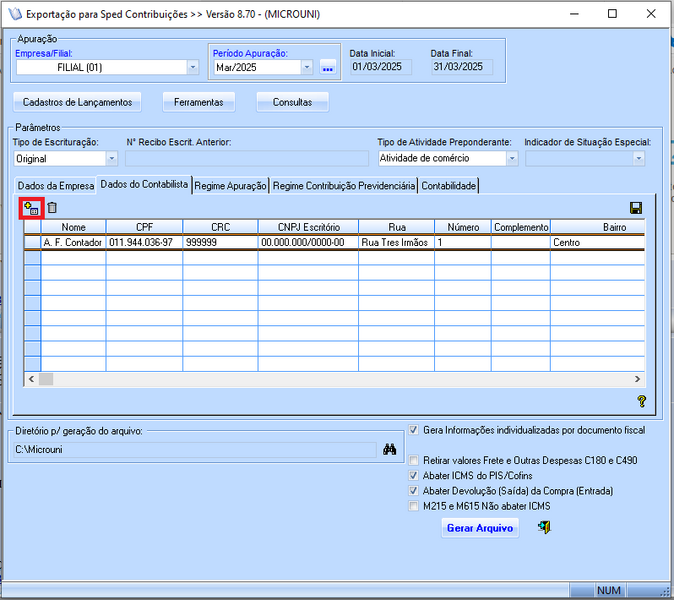This screenshot has width=674, height=600.
Task: Uncheck Abater ICMS do PIS/Cofins
Action: tap(414, 476)
